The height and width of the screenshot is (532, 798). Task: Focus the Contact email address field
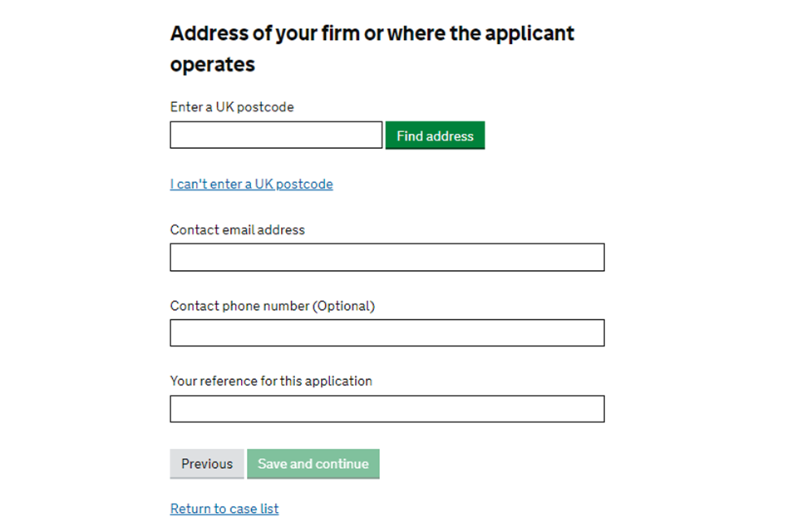(387, 258)
